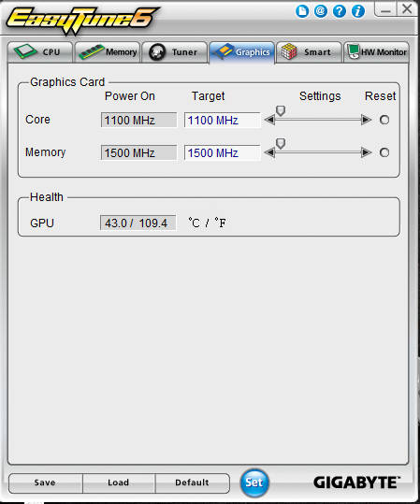Click Memory slider left arrow to decrease
The width and height of the screenshot is (420, 504).
[269, 152]
